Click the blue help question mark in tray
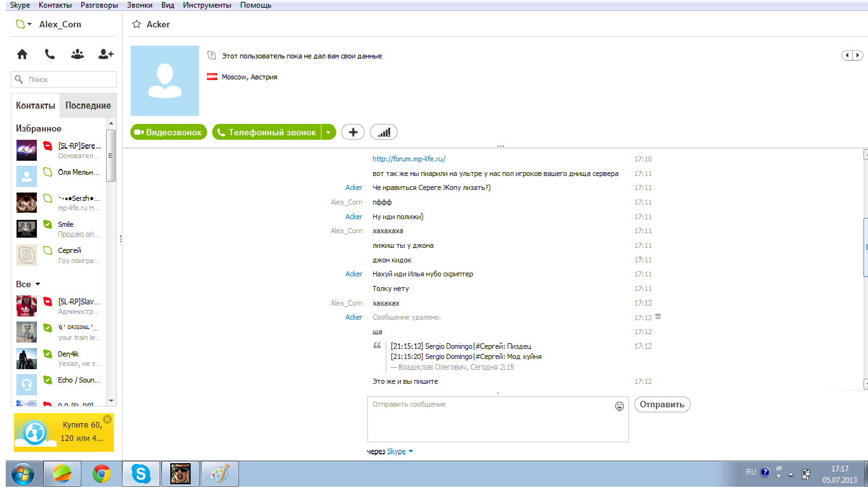Screen dimensions: 868x488 pos(765,473)
